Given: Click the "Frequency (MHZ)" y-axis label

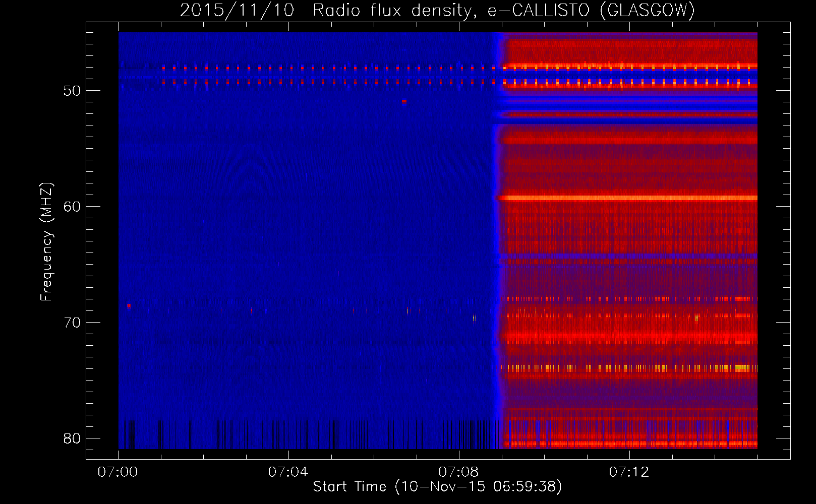Looking at the screenshot, I should pos(46,242).
